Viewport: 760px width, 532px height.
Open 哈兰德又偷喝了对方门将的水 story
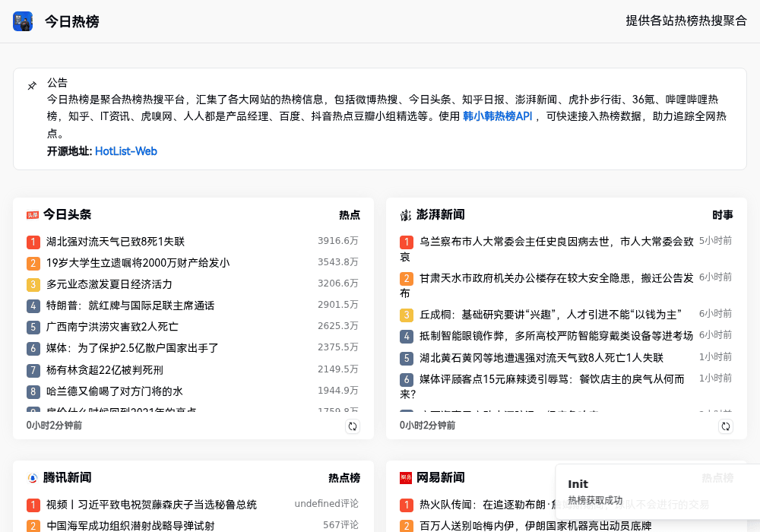[x=115, y=391]
